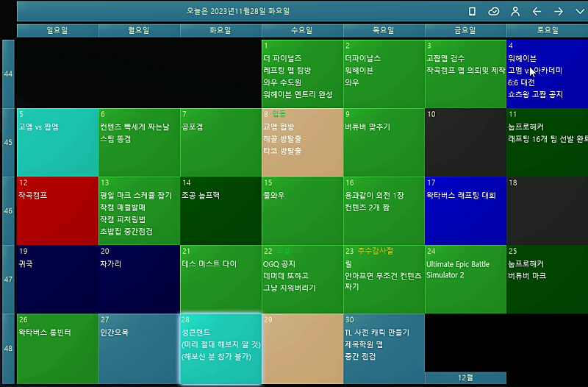
Task: Click the '토요일' column header
Action: [547, 30]
